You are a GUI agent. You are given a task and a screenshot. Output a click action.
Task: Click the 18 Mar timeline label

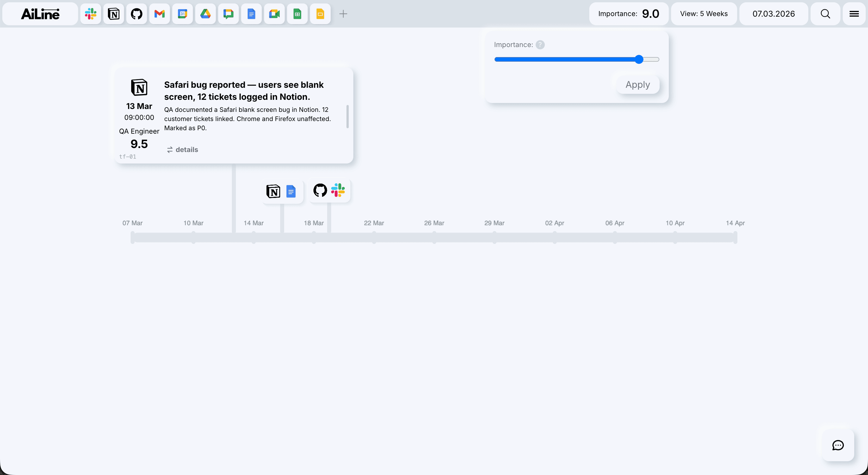pyautogui.click(x=314, y=223)
